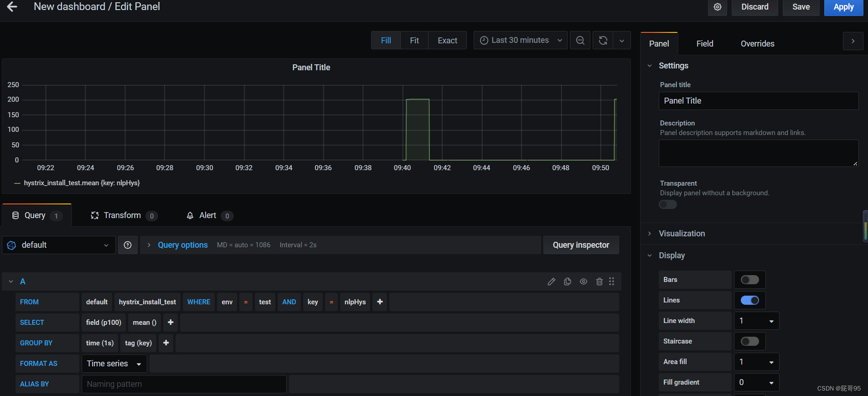The height and width of the screenshot is (396, 868).
Task: Click the data source help icon
Action: click(128, 245)
